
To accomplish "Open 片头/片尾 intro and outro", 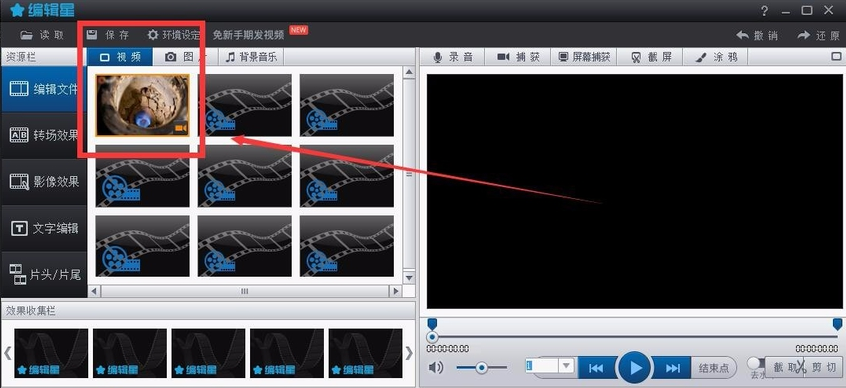I will point(43,274).
